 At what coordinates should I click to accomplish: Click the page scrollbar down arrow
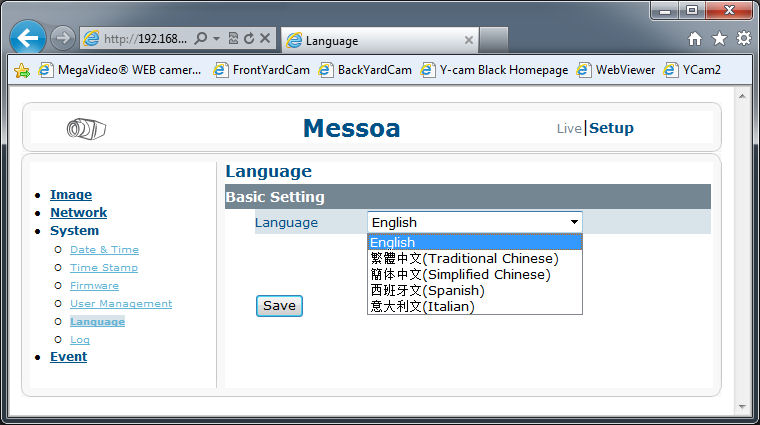click(x=742, y=407)
